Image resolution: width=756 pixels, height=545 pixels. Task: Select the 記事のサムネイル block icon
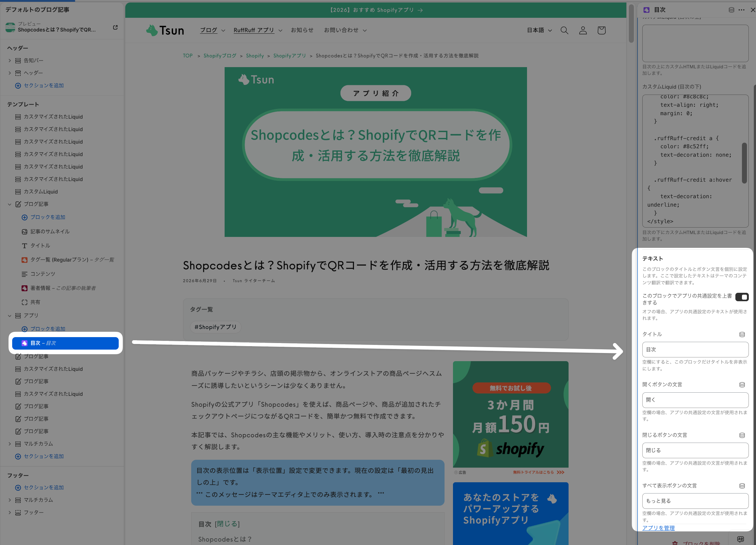tap(24, 232)
